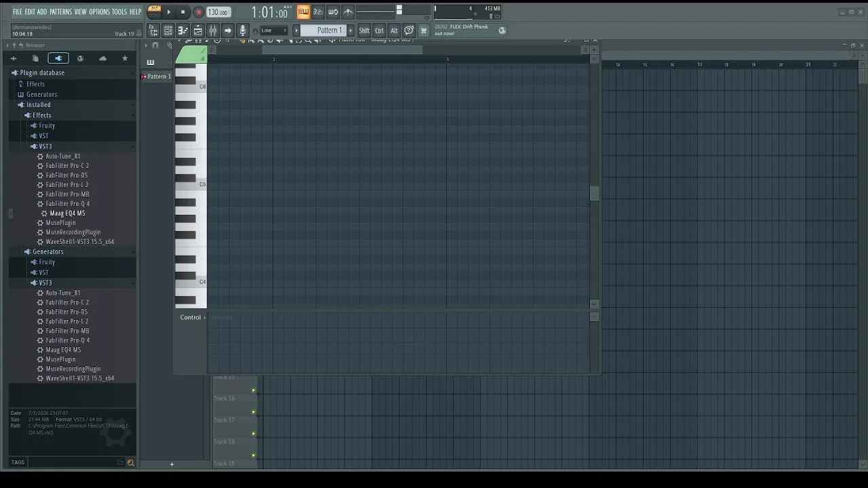Image resolution: width=868 pixels, height=488 pixels.
Task: Select the files browser tab icon
Action: coord(35,59)
